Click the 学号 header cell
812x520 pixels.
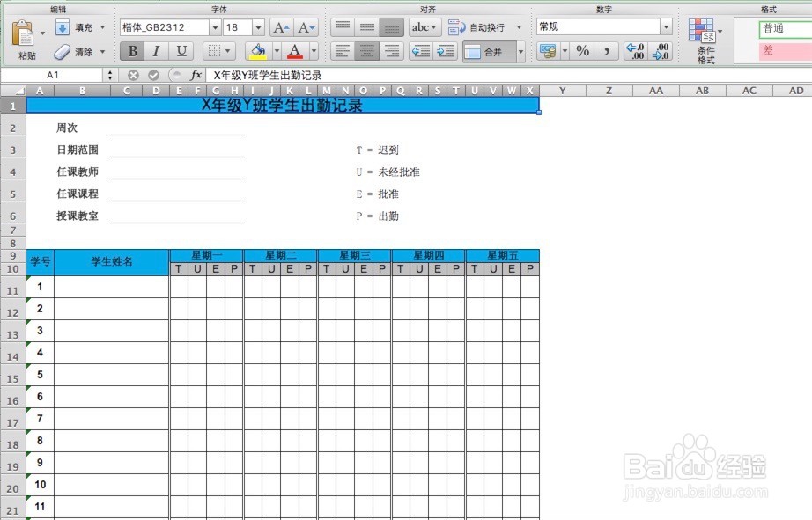click(41, 262)
